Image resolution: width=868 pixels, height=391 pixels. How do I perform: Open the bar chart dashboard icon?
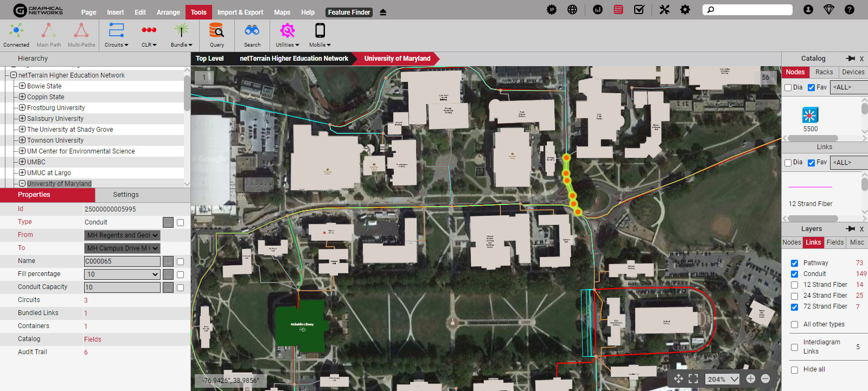tap(598, 10)
